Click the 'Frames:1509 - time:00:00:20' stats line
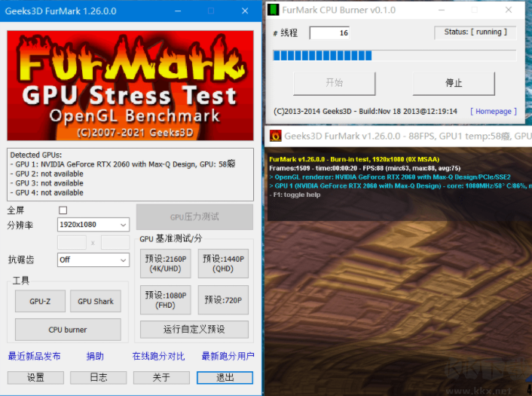Image resolution: width=532 pixels, height=396 pixels. click(365, 168)
